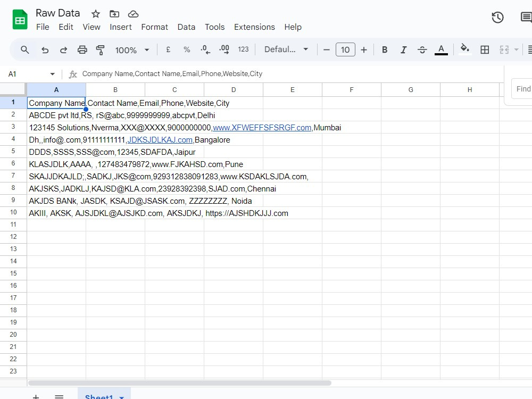Open version history clock icon
Image resolution: width=532 pixels, height=399 pixels.
tap(498, 18)
